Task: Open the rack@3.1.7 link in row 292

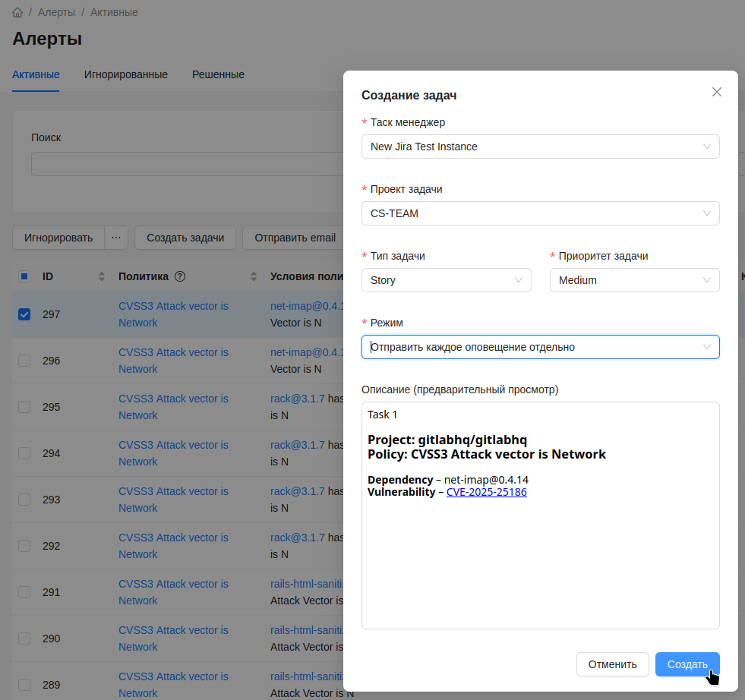Action: 298,538
